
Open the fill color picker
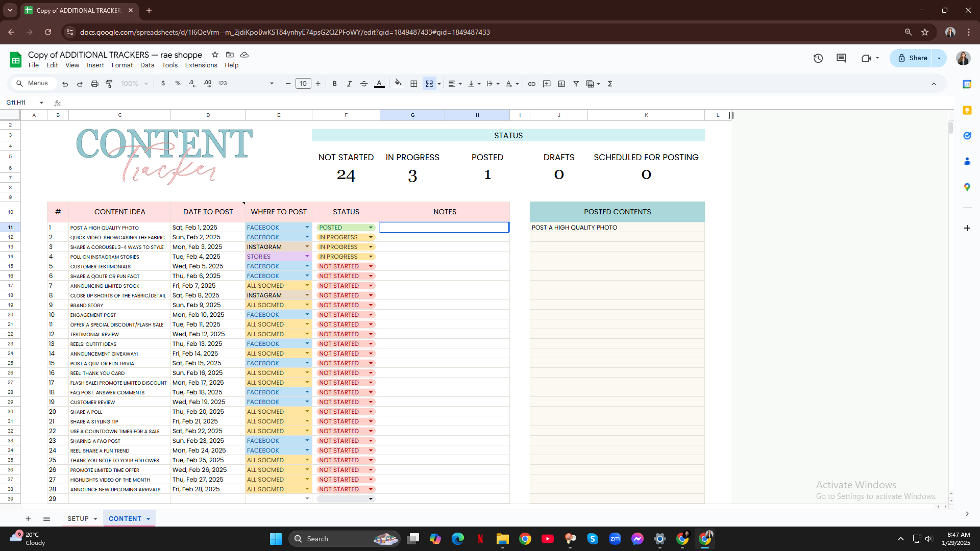(398, 84)
